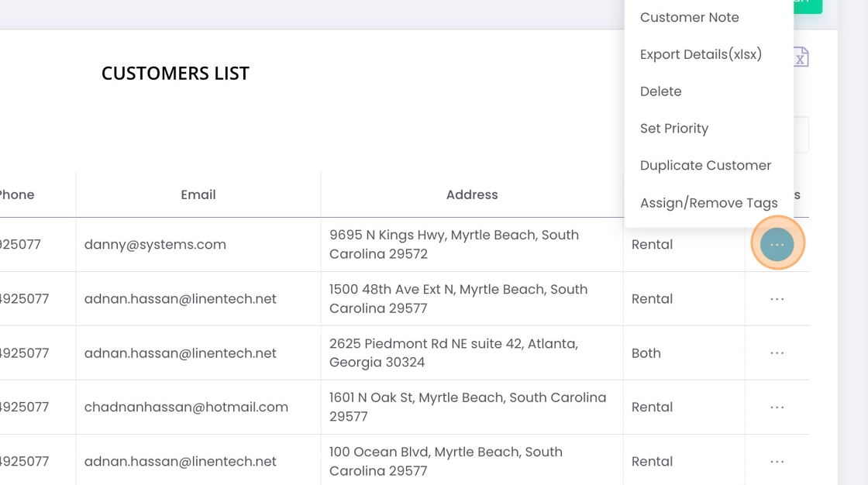Open actions menu for 1500 48th Ave row
This screenshot has width=868, height=485.
coord(777,299)
